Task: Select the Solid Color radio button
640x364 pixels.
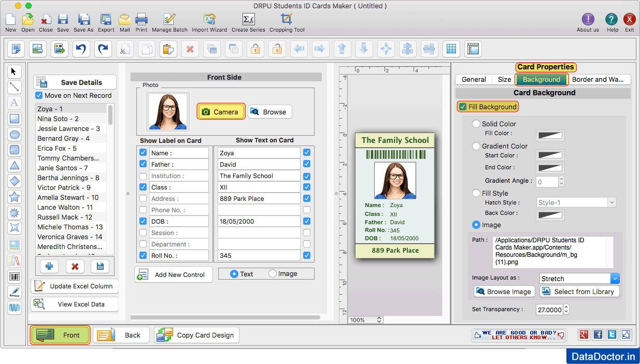Action: pos(476,124)
